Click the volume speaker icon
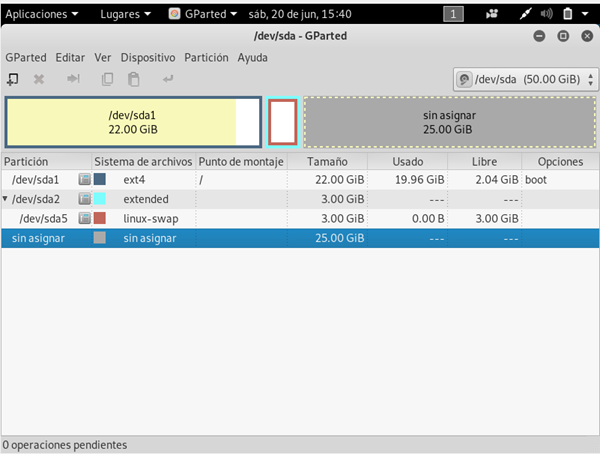The width and height of the screenshot is (600, 454). [x=546, y=14]
